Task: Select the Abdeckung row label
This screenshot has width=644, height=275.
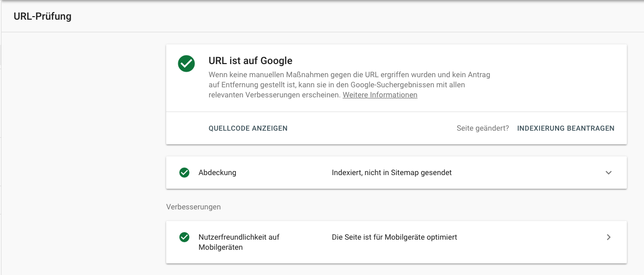Action: (217, 173)
